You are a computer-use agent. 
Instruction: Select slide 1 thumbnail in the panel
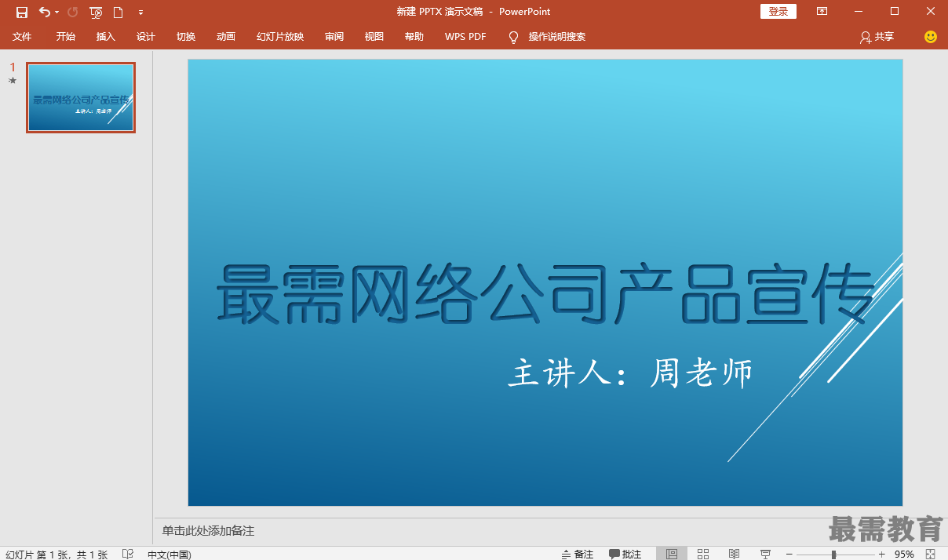click(x=81, y=98)
